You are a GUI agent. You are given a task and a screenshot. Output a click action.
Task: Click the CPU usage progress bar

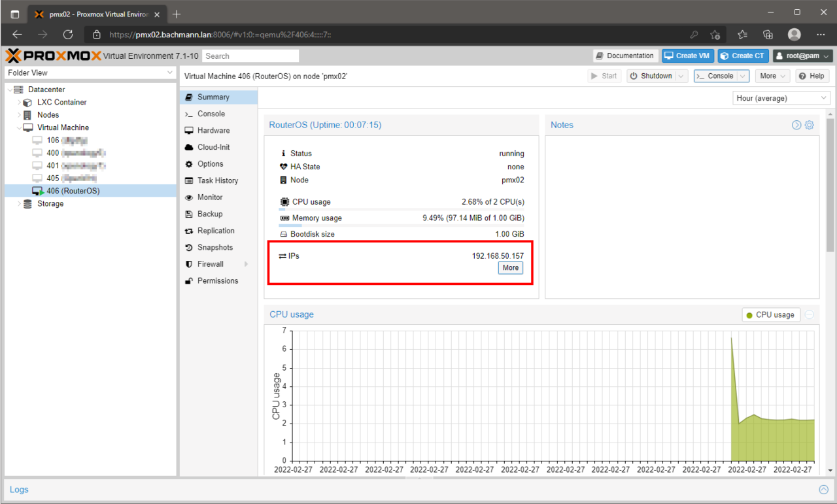(x=401, y=209)
